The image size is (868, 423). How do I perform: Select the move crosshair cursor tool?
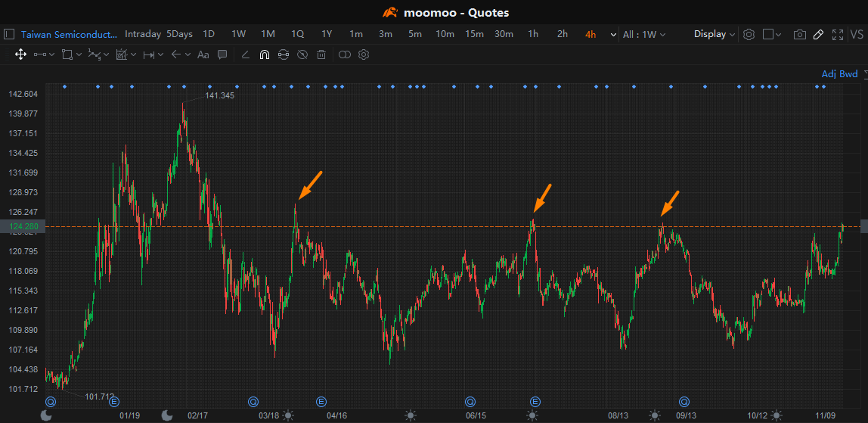click(20, 54)
